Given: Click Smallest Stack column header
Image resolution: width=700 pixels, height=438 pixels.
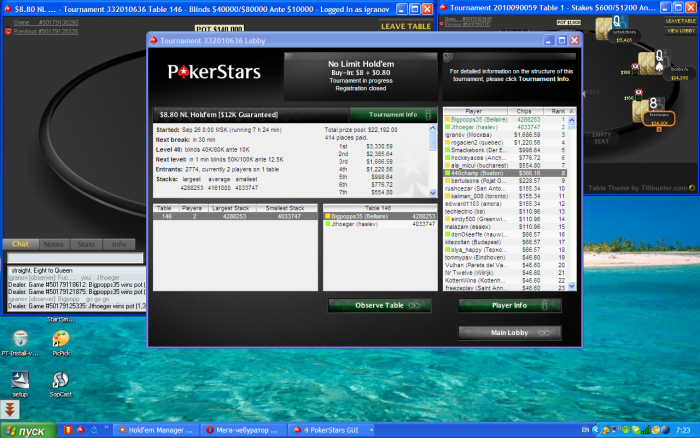Looking at the screenshot, I should coord(285,209).
